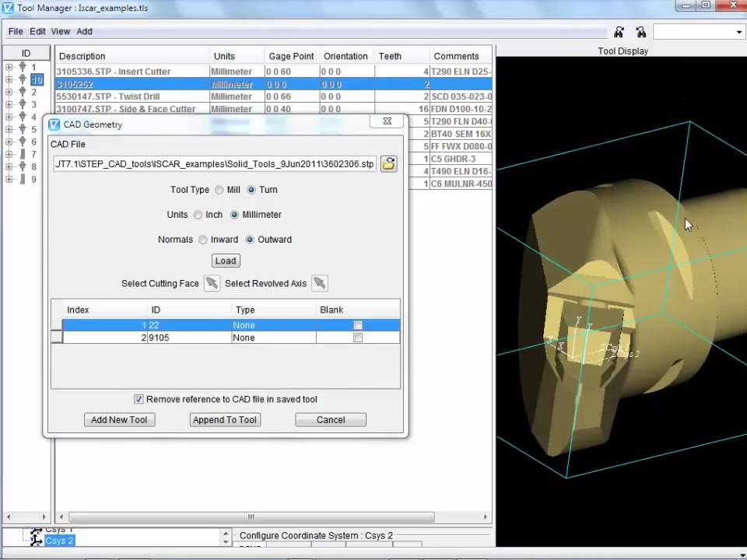
Task: Click the Csys 2 coordinate system icon
Action: click(37, 541)
